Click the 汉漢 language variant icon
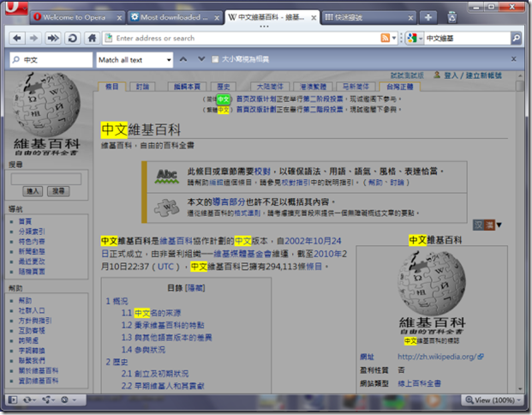This screenshot has width=532, height=415. coord(484,225)
